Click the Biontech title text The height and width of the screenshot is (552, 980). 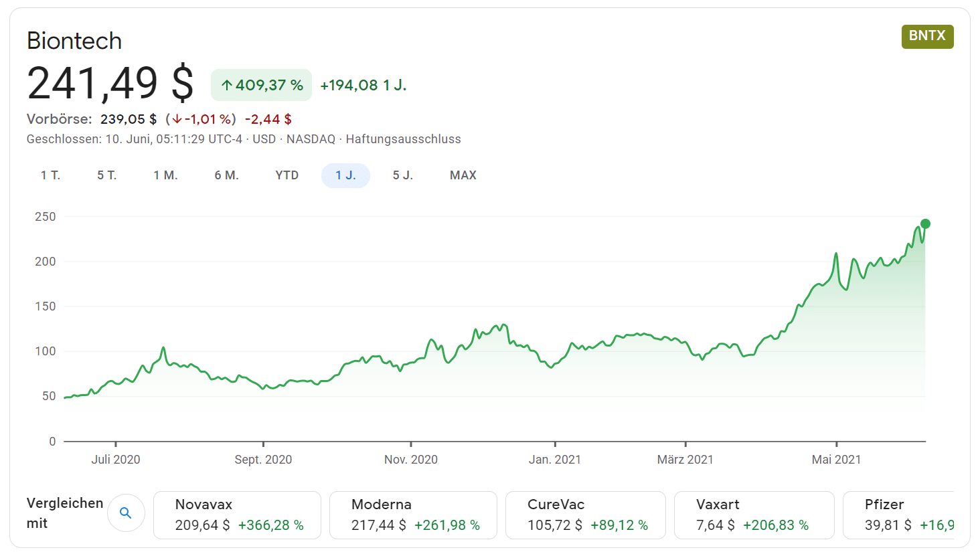pos(74,41)
